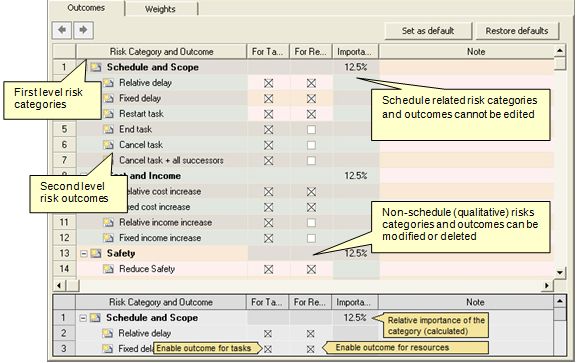
Task: Enable For Resources checkbox for Relative income increase
Action: [x=311, y=223]
